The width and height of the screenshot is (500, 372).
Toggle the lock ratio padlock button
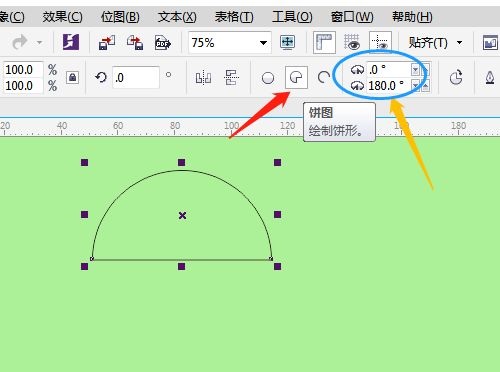(72, 77)
